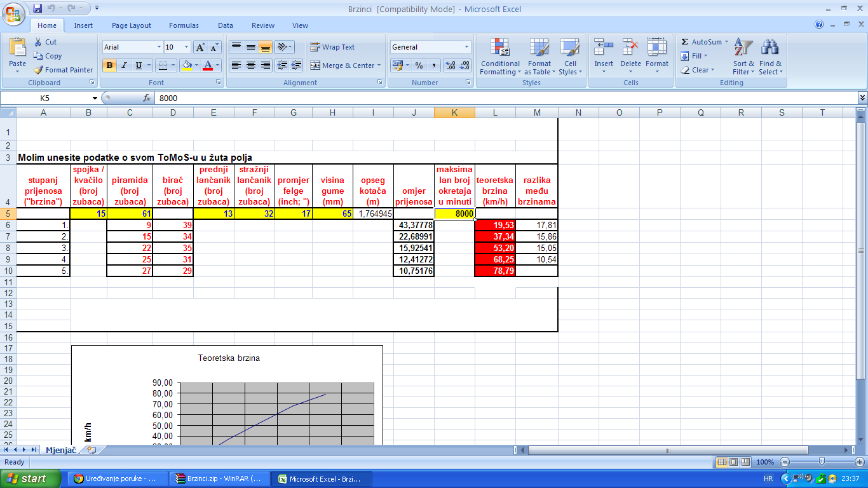Open the font size dropdown
This screenshot has width=868, height=488.
186,47
